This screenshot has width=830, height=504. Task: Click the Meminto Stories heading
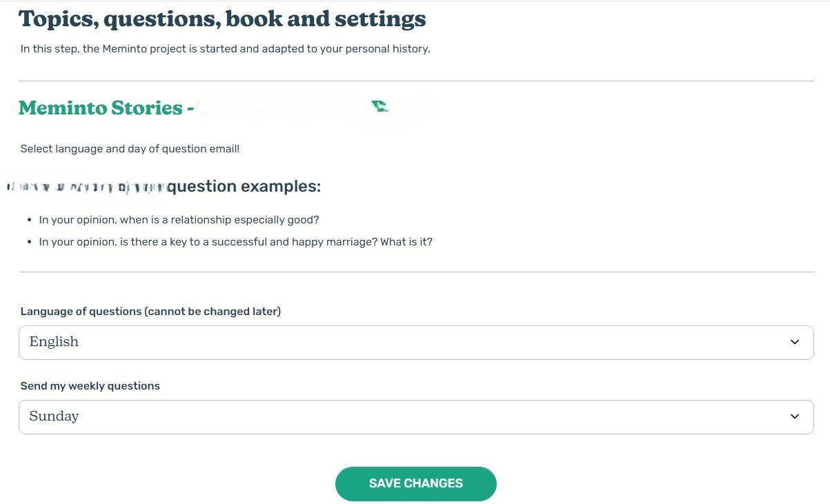pyautogui.click(x=101, y=108)
